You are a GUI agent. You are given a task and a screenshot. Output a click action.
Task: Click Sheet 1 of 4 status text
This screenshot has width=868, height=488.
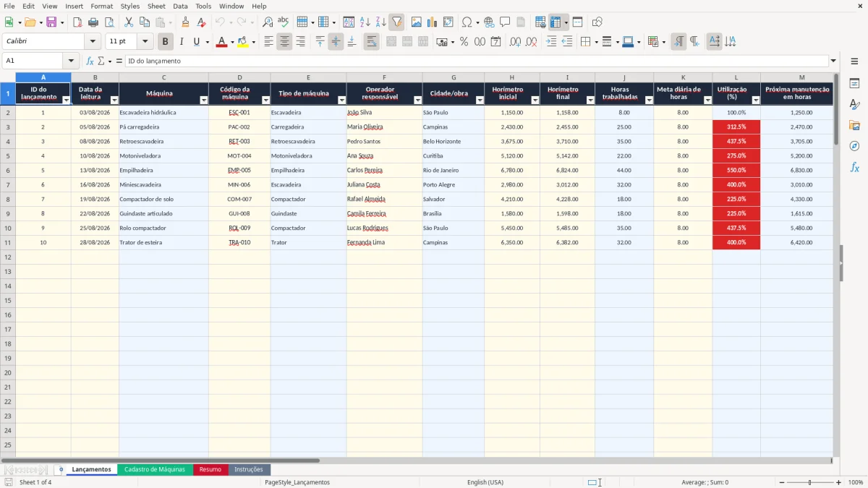click(x=35, y=482)
